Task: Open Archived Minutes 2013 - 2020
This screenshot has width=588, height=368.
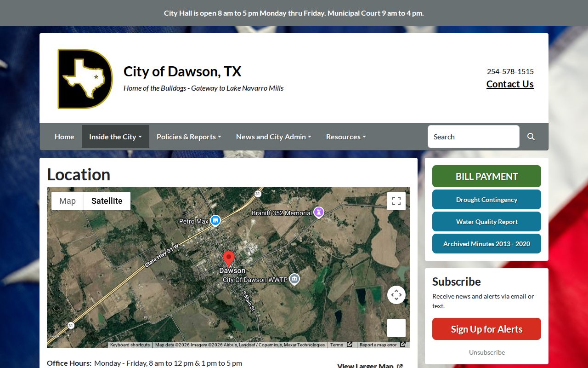Action: coord(486,244)
